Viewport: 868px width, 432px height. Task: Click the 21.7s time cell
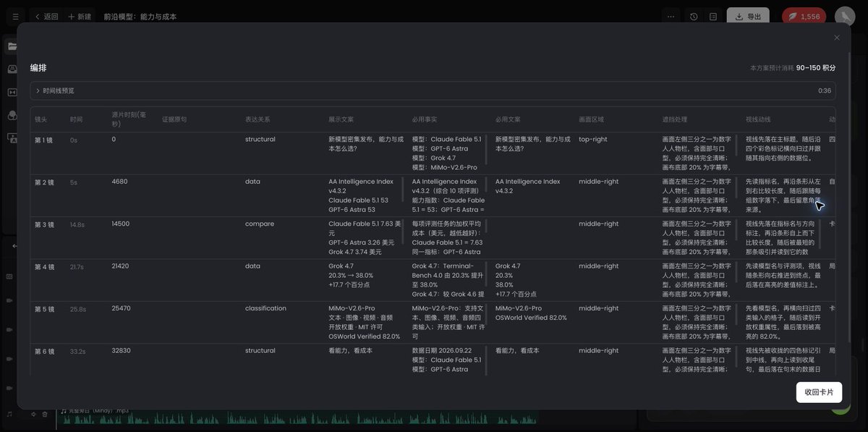pyautogui.click(x=77, y=267)
